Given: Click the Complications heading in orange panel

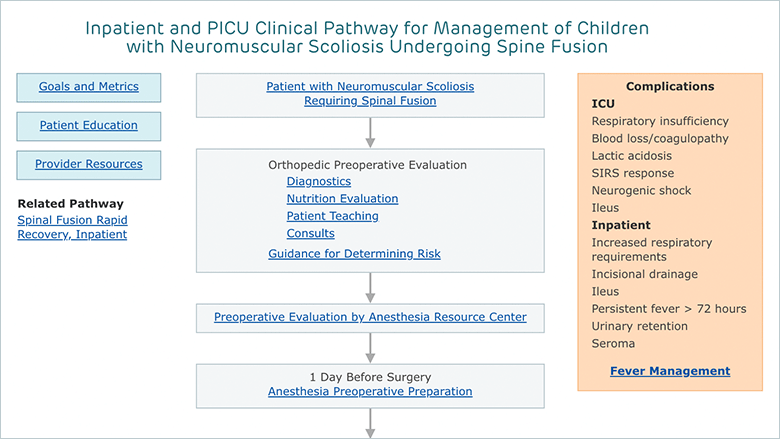Looking at the screenshot, I should coord(670,87).
